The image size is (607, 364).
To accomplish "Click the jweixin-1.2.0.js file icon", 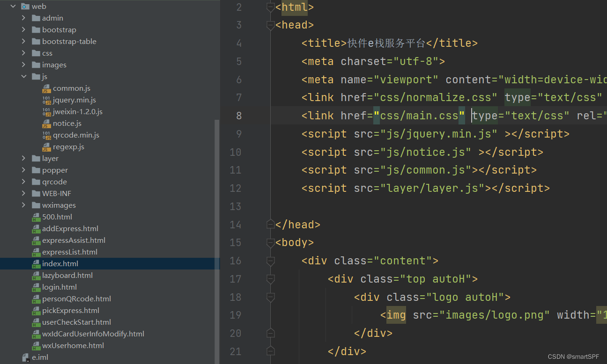I will (x=46, y=112).
